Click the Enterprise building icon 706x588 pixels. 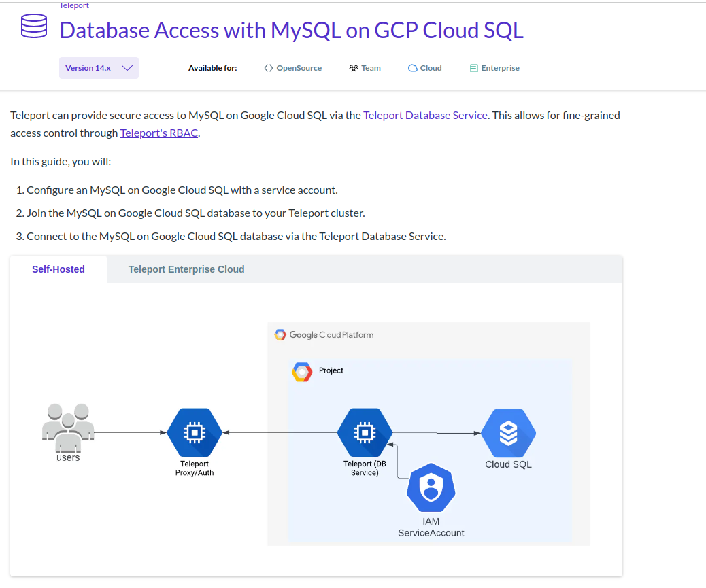473,68
